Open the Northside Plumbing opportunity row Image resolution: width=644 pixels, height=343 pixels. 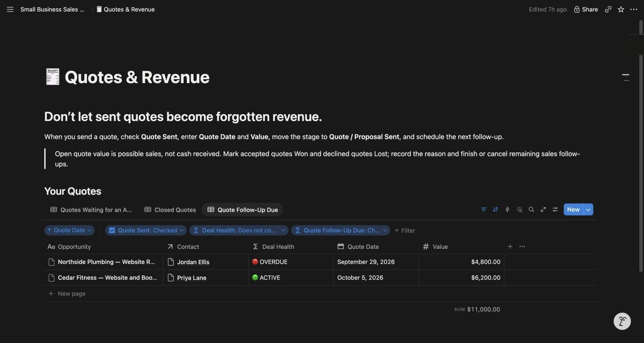(x=106, y=262)
